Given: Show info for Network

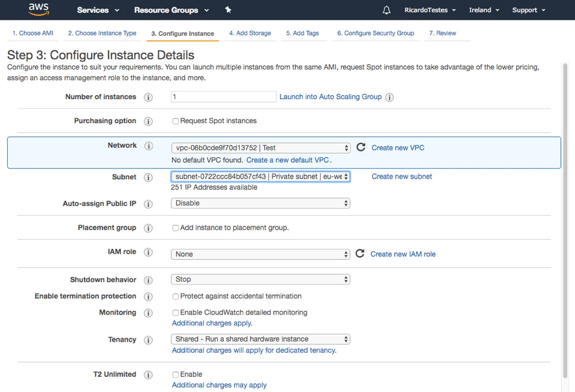Looking at the screenshot, I should coord(148,146).
